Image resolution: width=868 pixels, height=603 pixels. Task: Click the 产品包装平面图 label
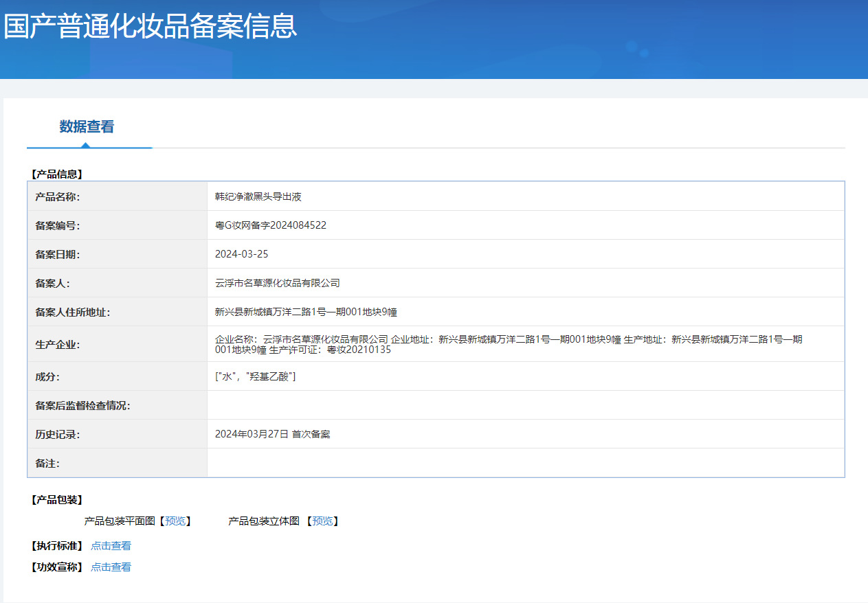pyautogui.click(x=120, y=521)
